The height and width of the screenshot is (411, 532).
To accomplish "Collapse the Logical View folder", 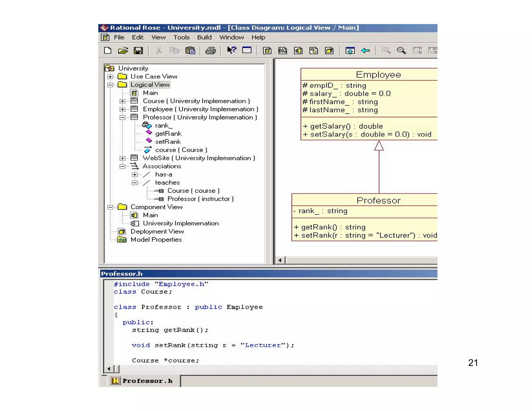I will click(x=110, y=85).
